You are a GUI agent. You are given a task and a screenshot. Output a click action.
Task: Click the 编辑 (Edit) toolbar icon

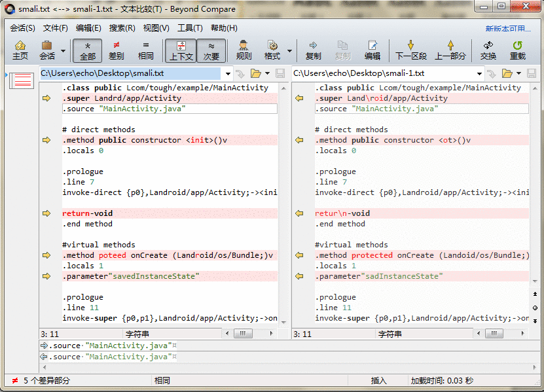point(372,50)
